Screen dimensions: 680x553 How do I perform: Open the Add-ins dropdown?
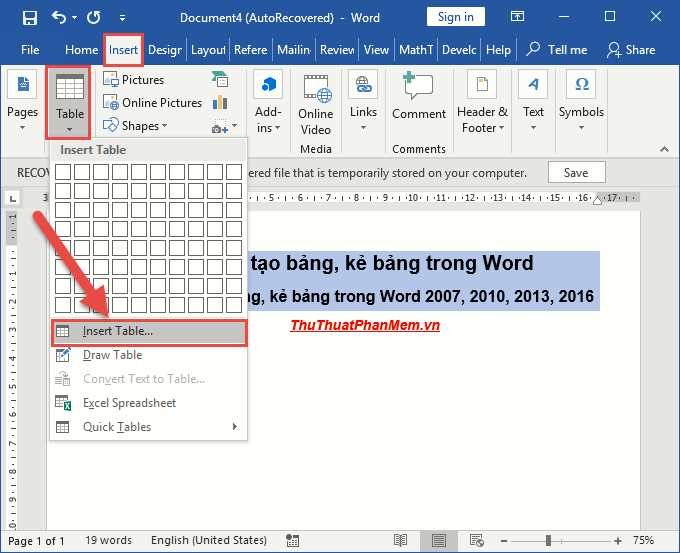(268, 101)
